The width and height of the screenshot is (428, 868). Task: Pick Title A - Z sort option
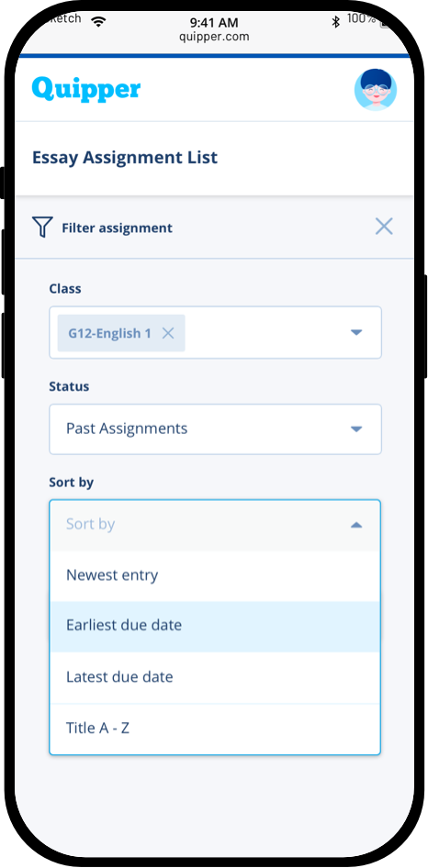point(215,729)
